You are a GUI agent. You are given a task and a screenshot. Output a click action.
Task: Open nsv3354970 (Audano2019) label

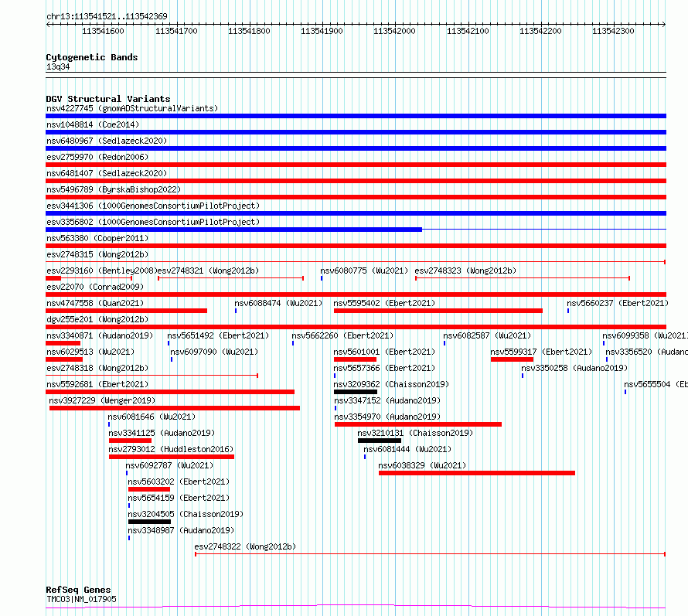(x=387, y=417)
